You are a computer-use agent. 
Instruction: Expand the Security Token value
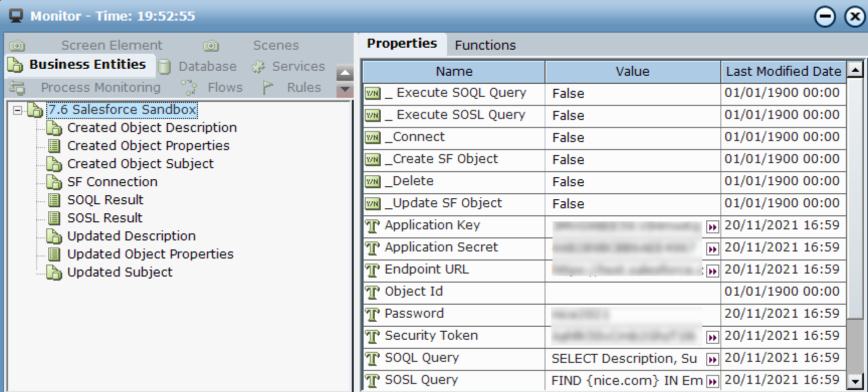(x=712, y=338)
